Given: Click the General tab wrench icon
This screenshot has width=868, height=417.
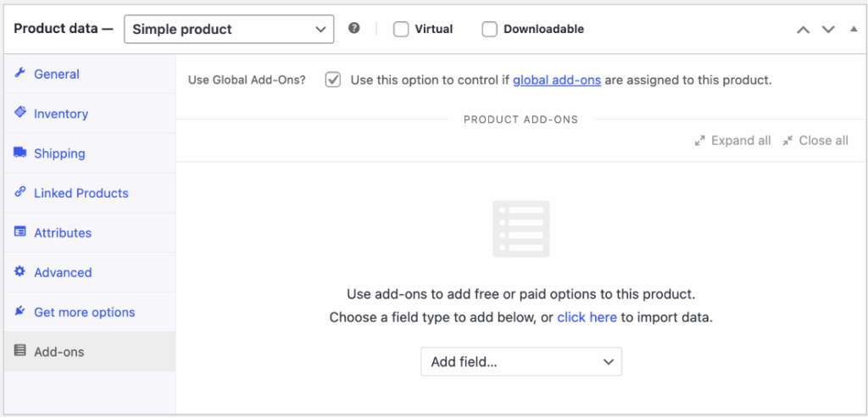Looking at the screenshot, I should coord(20,73).
